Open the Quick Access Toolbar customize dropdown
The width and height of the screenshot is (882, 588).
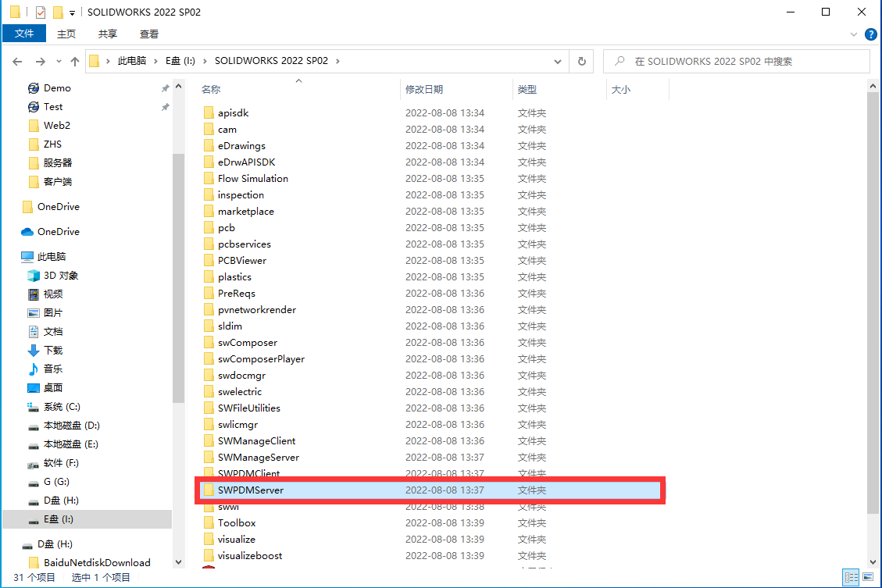point(72,12)
